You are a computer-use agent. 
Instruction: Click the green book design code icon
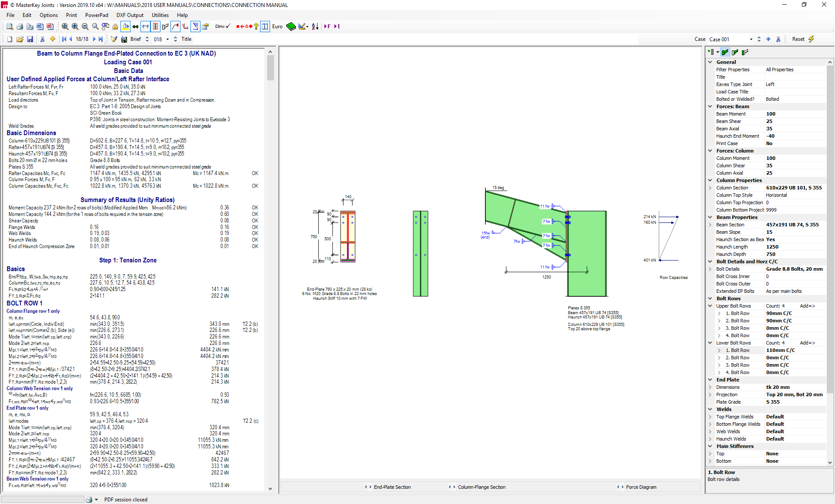[291, 27]
